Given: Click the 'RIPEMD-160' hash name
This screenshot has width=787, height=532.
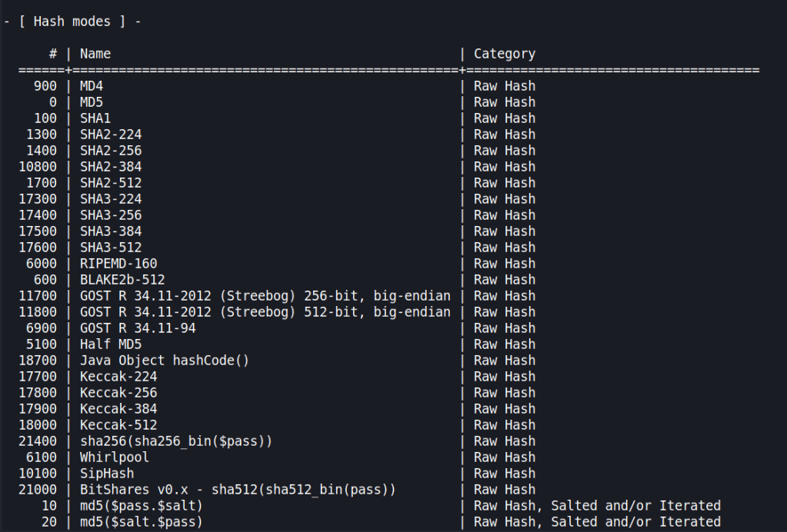Looking at the screenshot, I should point(118,264).
